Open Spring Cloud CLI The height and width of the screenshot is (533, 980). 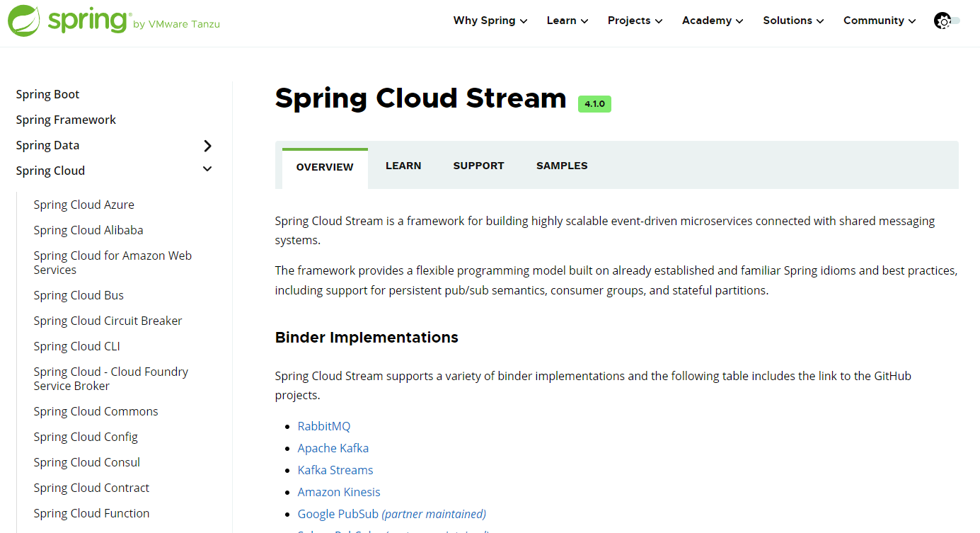76,346
